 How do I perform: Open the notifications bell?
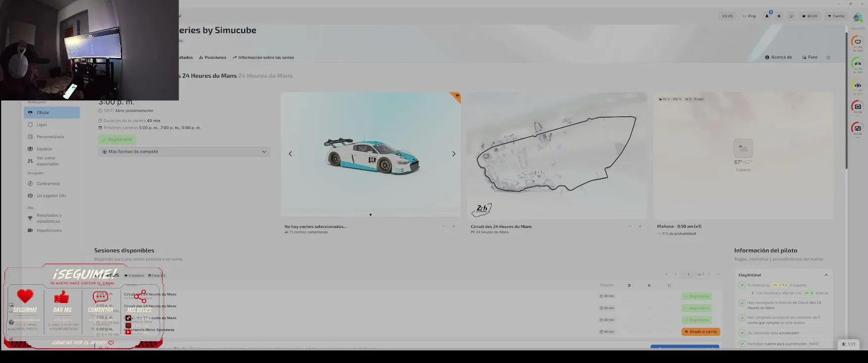(767, 16)
